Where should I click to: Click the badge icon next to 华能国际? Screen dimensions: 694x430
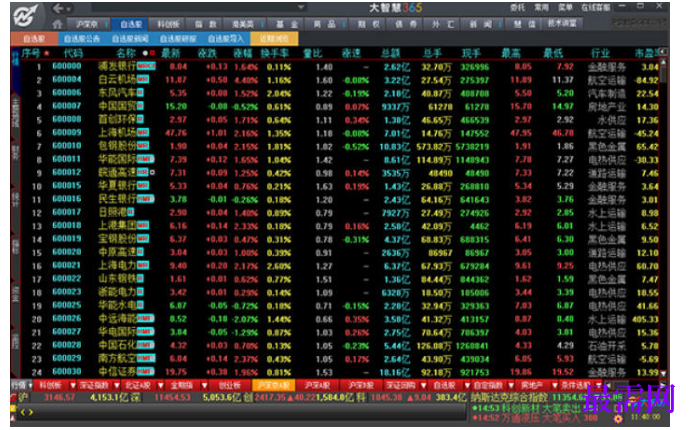[146, 159]
